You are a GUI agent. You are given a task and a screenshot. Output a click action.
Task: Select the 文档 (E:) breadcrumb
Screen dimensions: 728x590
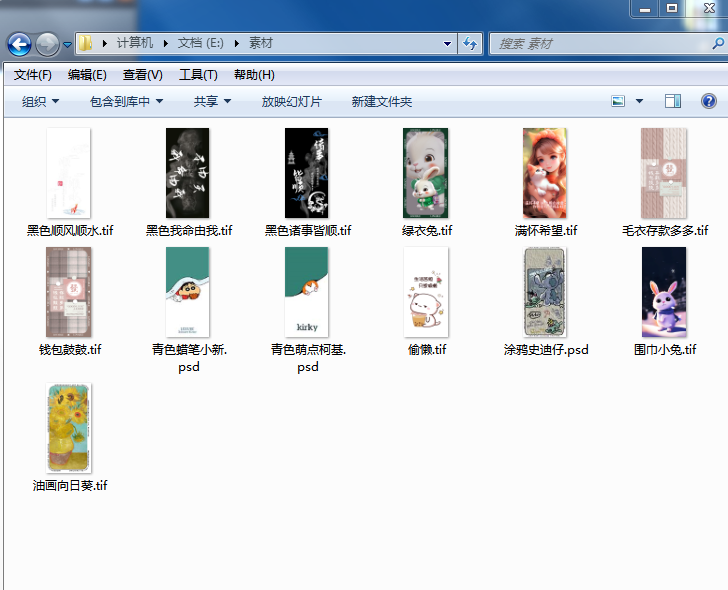tap(201, 43)
